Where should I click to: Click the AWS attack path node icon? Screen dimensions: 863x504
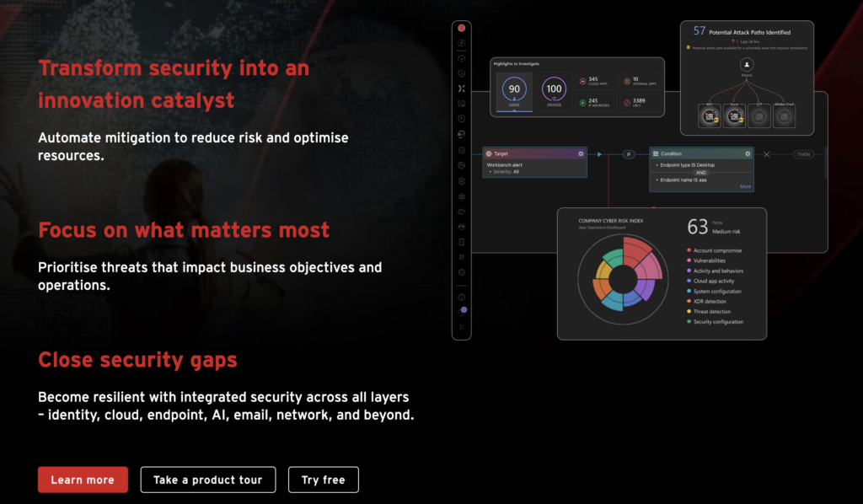click(x=710, y=116)
